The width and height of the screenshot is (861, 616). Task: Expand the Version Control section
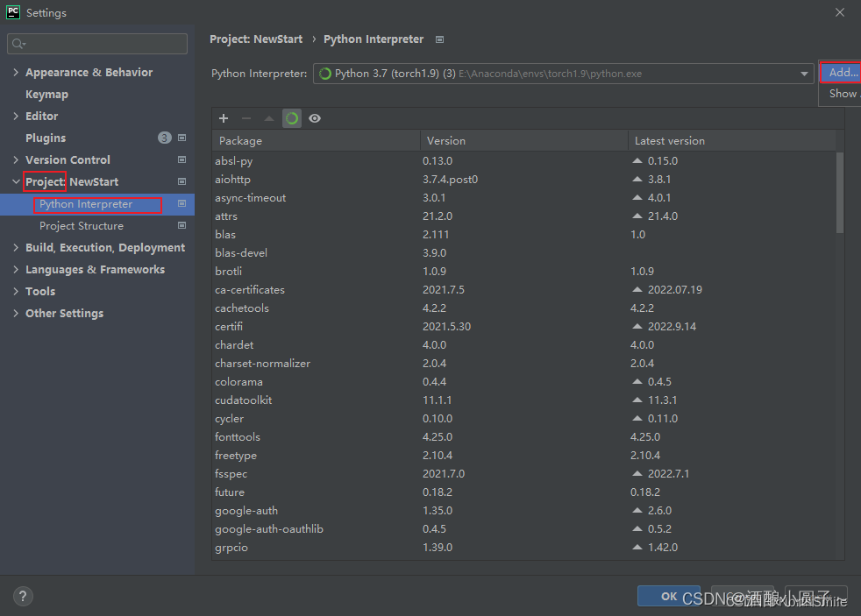[x=16, y=160]
